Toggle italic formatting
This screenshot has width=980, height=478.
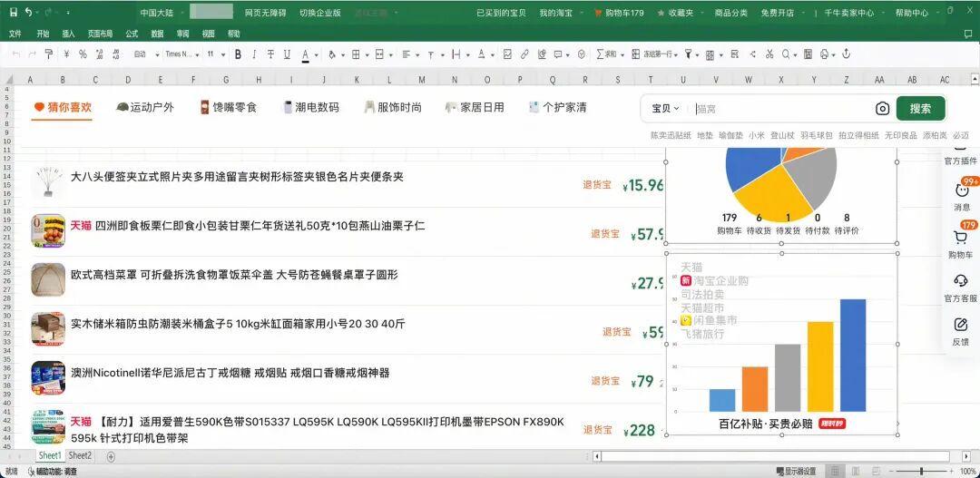(x=254, y=54)
